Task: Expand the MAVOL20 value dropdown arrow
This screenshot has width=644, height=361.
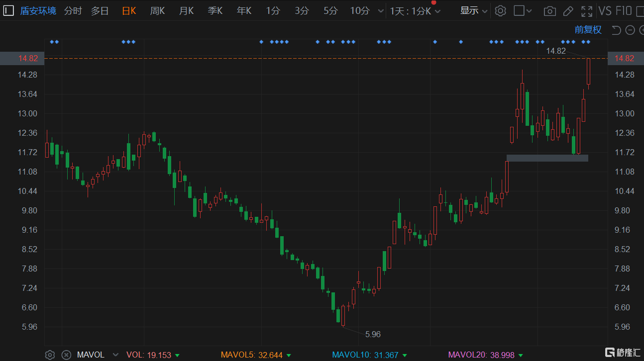Action: tap(521, 355)
